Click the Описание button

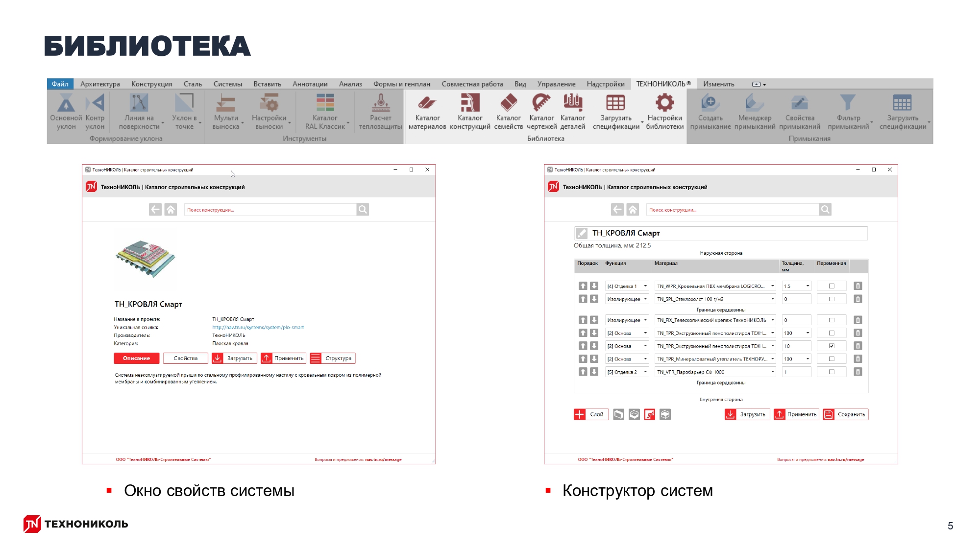coord(136,359)
